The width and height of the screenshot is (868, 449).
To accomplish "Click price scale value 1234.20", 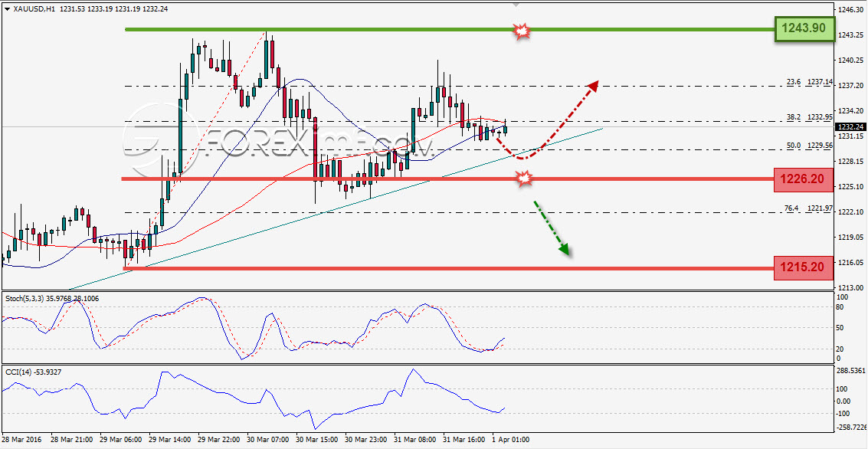I will (850, 111).
